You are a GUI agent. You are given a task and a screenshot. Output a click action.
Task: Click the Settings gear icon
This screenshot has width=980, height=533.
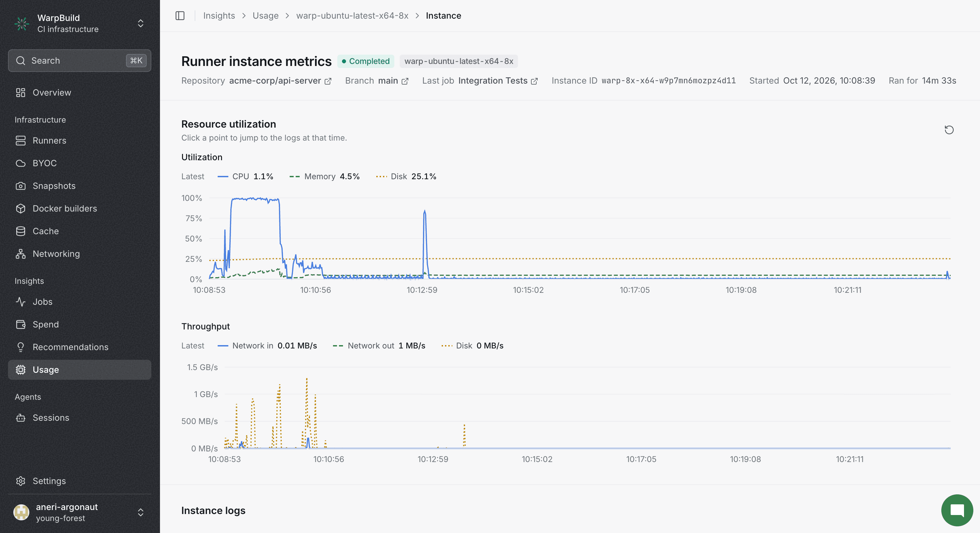tap(21, 481)
